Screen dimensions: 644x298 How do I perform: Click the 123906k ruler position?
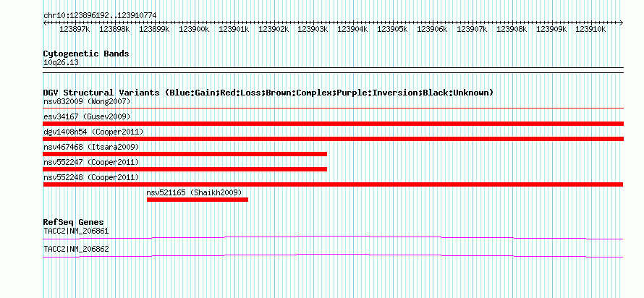pyautogui.click(x=433, y=30)
